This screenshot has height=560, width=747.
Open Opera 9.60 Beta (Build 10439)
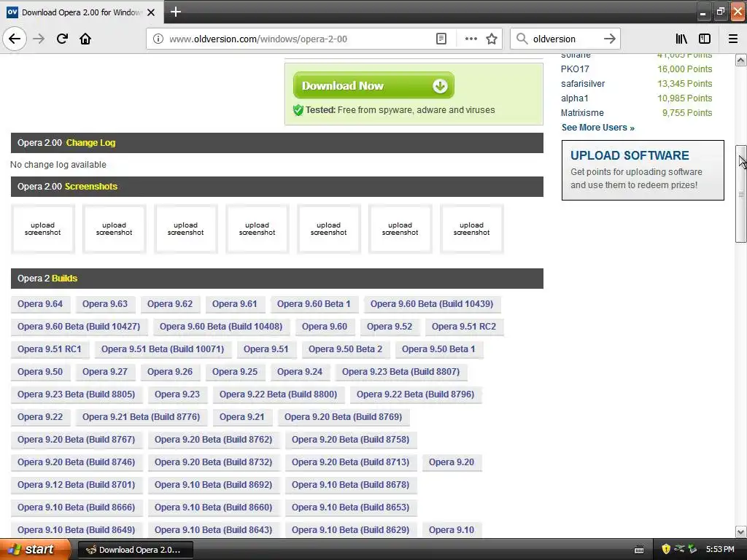coord(432,304)
